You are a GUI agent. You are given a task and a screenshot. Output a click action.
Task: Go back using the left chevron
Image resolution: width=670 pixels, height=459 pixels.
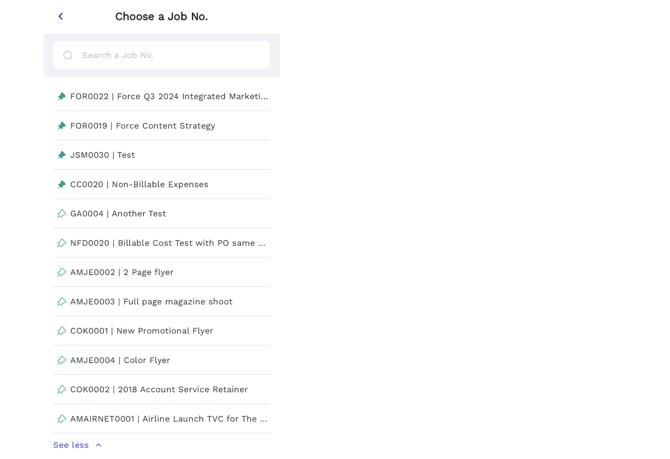[x=60, y=16]
